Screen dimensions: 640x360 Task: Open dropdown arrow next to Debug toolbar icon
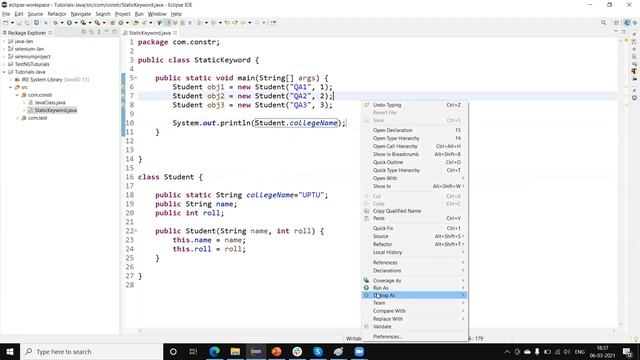(62, 23)
